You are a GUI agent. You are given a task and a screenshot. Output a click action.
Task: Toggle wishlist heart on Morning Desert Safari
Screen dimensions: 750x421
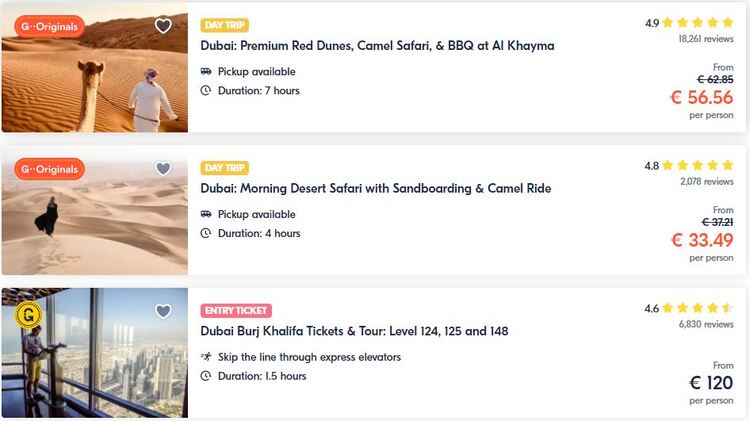163,168
